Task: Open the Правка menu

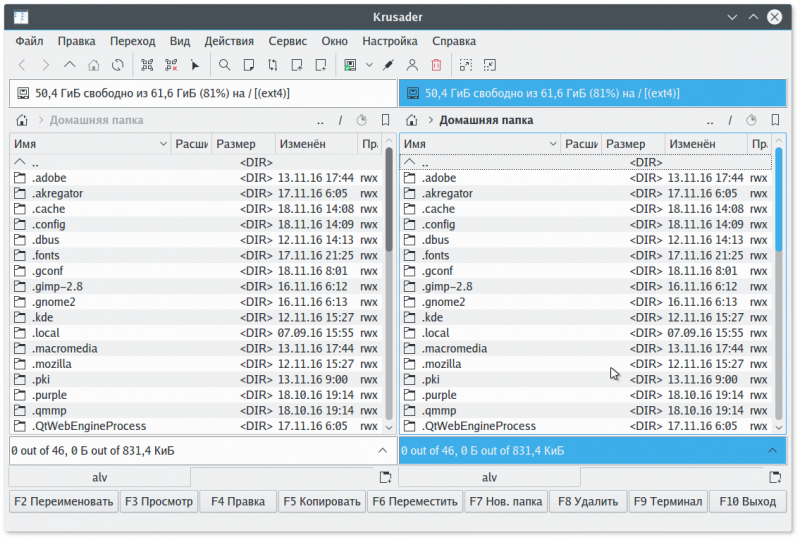Action: coord(77,41)
